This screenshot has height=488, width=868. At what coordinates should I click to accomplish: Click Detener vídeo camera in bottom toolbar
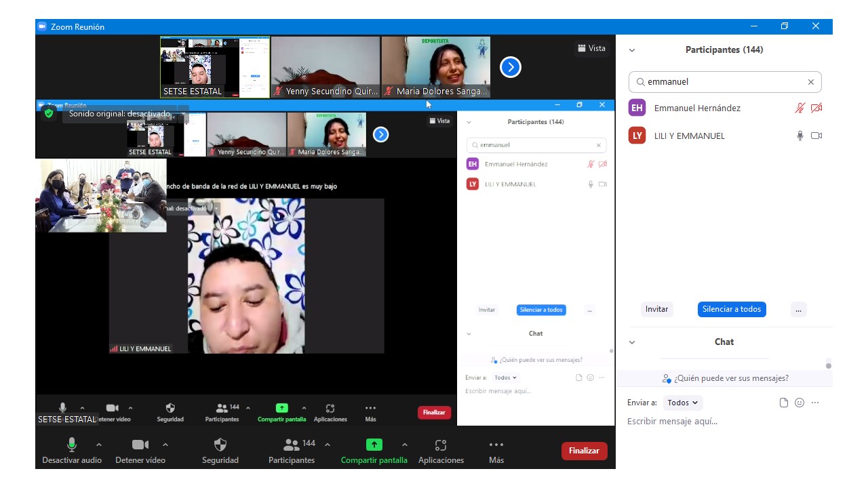pyautogui.click(x=140, y=451)
